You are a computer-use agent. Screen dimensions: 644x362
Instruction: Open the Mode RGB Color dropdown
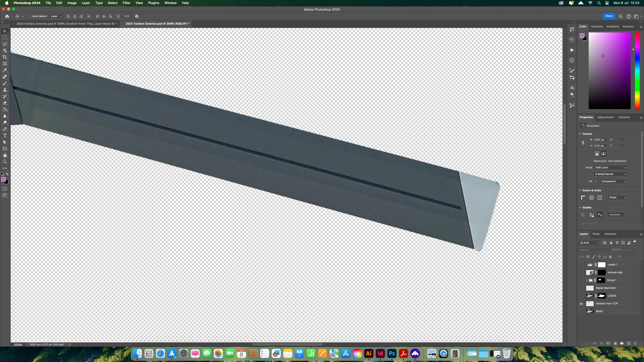610,168
